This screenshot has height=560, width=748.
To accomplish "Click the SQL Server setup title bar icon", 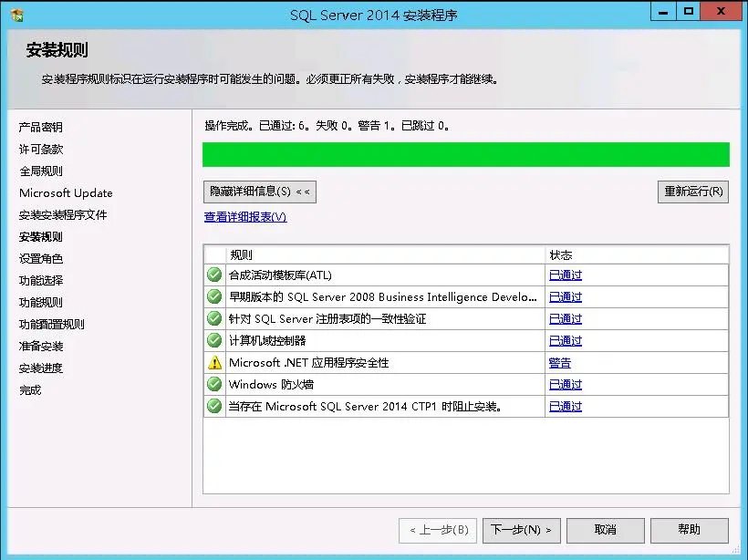I will pyautogui.click(x=17, y=16).
